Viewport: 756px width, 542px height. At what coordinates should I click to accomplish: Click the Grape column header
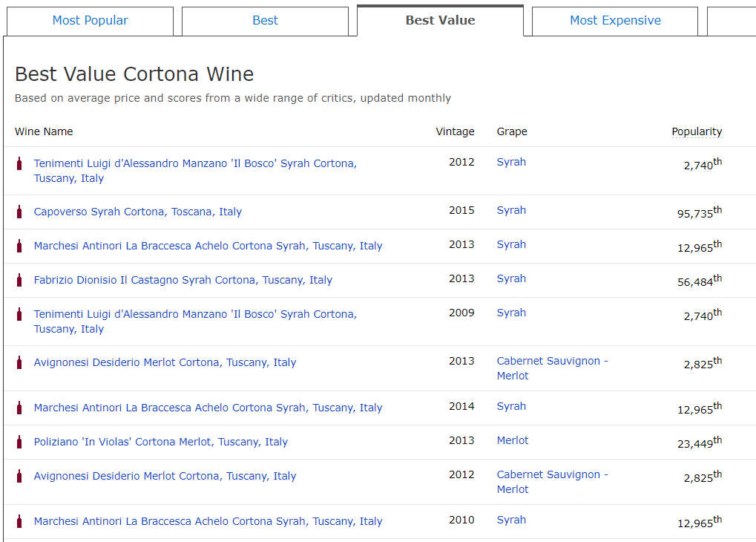point(512,131)
